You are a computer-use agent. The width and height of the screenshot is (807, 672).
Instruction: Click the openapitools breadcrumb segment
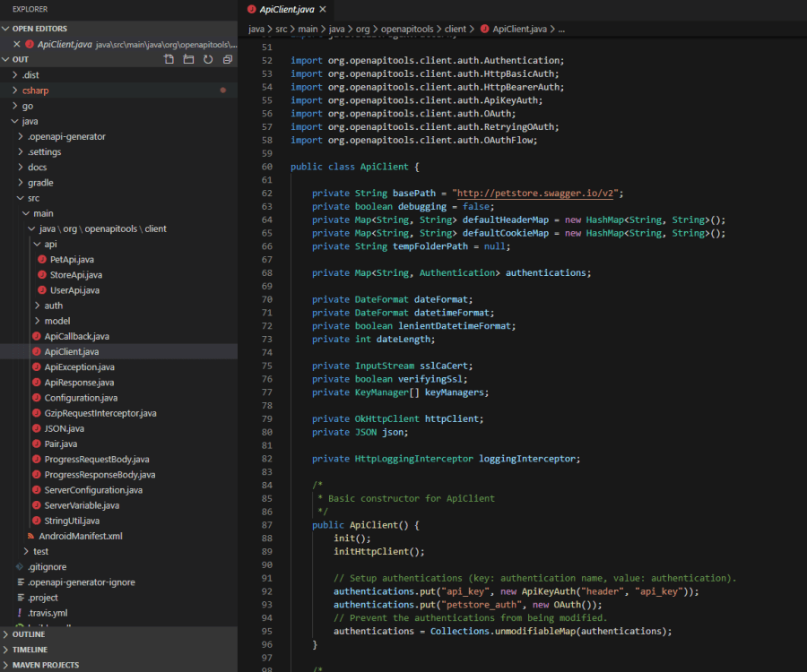(402, 29)
